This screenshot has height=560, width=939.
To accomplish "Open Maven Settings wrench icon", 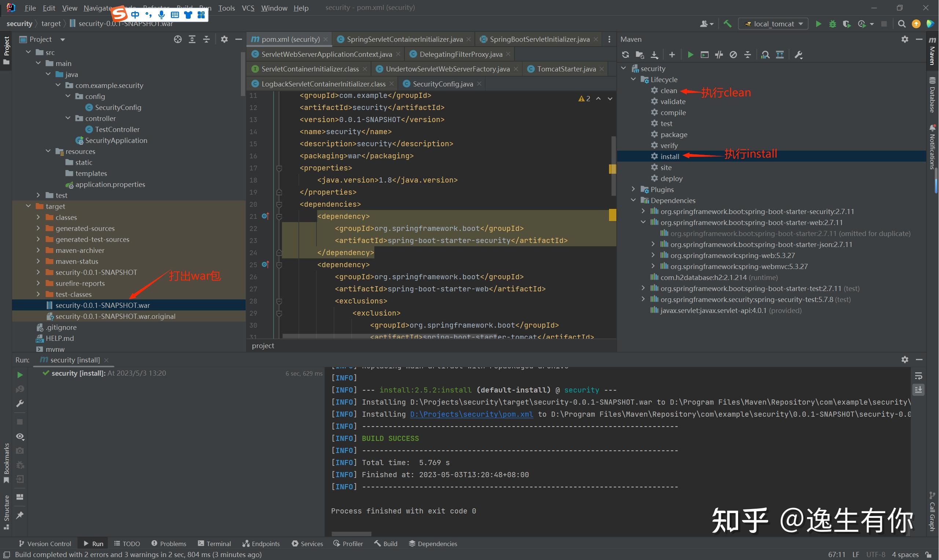I will tap(799, 55).
